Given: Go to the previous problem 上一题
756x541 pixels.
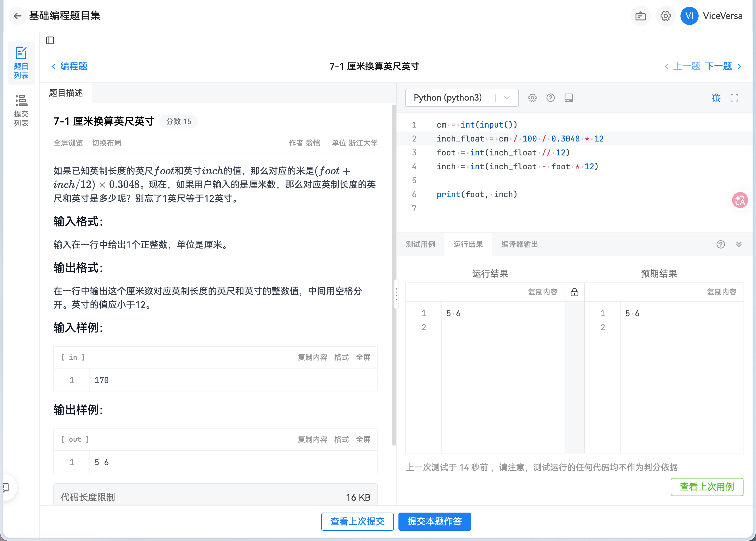Looking at the screenshot, I should tap(682, 66).
